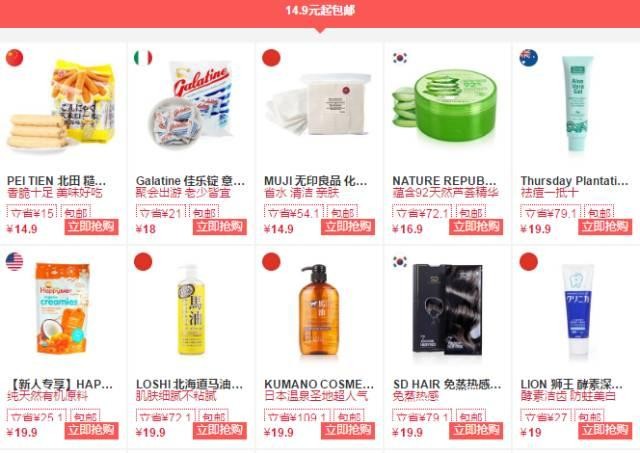Image resolution: width=640 pixels, height=453 pixels.
Task: View the green aloe vera gel image
Action: pyautogui.click(x=446, y=107)
